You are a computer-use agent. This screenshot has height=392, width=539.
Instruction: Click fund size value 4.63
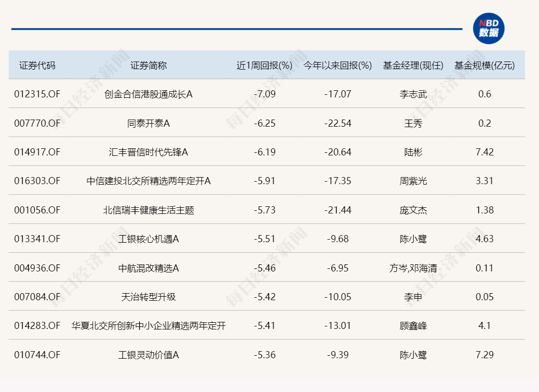click(484, 239)
